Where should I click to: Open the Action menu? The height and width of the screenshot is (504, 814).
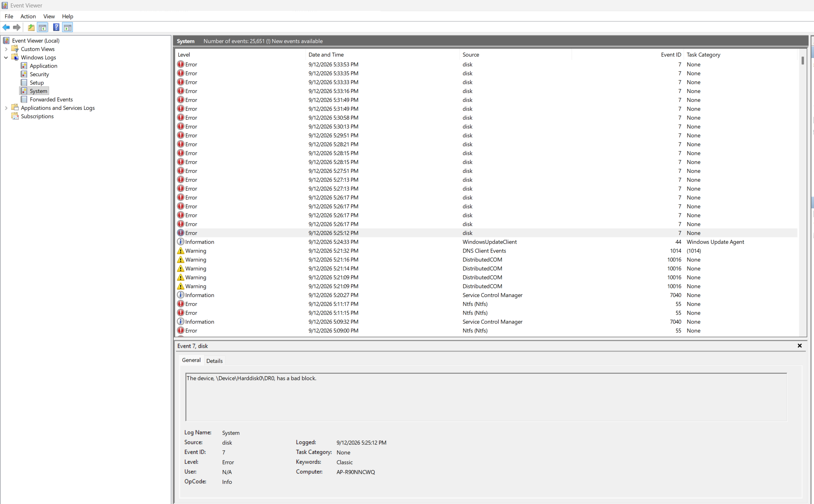point(28,16)
